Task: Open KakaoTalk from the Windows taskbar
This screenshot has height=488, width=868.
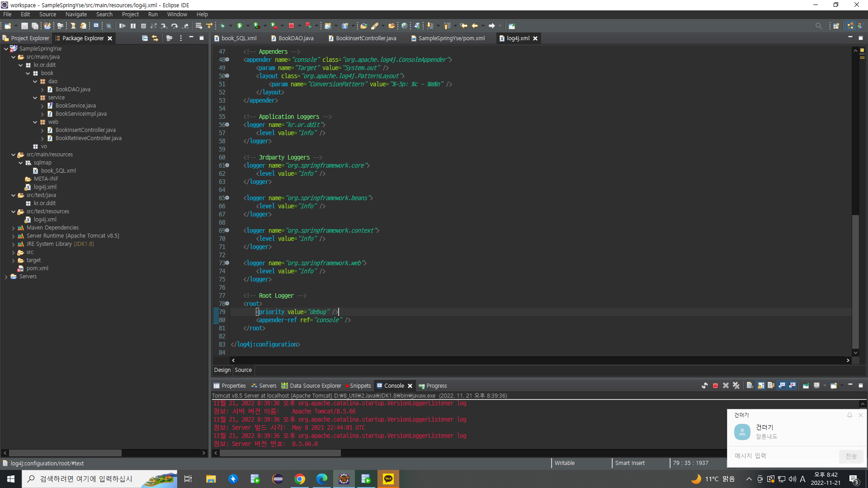Action: (x=388, y=479)
